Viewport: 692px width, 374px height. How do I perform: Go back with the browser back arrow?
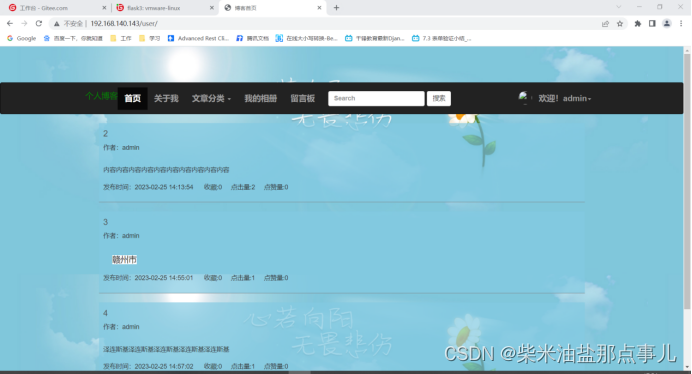[x=10, y=23]
